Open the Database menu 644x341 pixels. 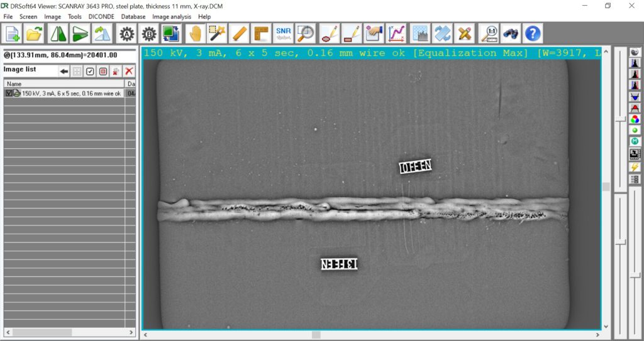tap(133, 17)
